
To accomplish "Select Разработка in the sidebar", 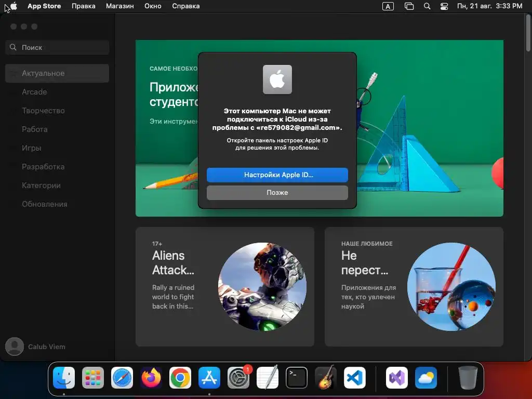I will coord(57,167).
